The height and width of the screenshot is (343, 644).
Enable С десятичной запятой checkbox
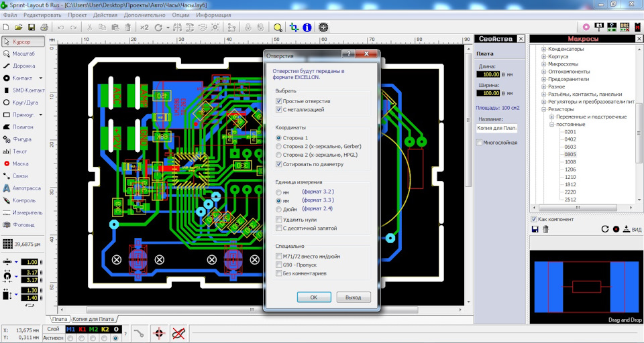pos(279,228)
